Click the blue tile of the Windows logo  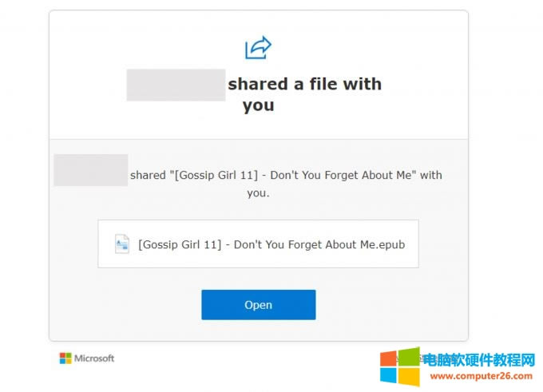(389, 375)
